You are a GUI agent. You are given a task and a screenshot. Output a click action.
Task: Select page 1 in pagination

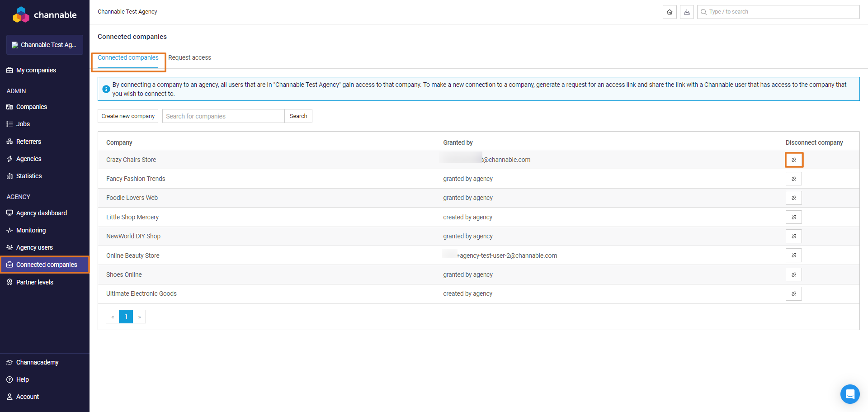tap(126, 317)
